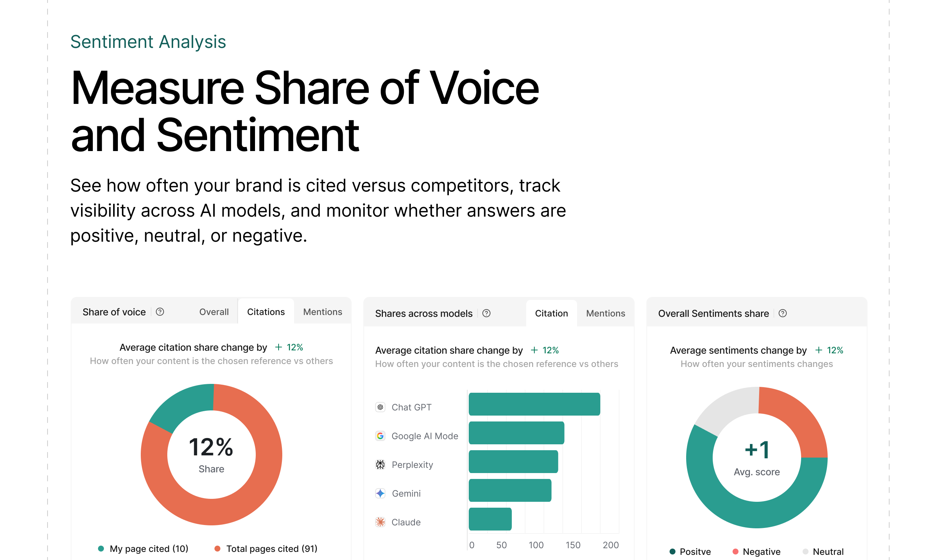Click the Chat GPT bar in chart
Image resolution: width=936 pixels, height=560 pixels.
(x=534, y=404)
